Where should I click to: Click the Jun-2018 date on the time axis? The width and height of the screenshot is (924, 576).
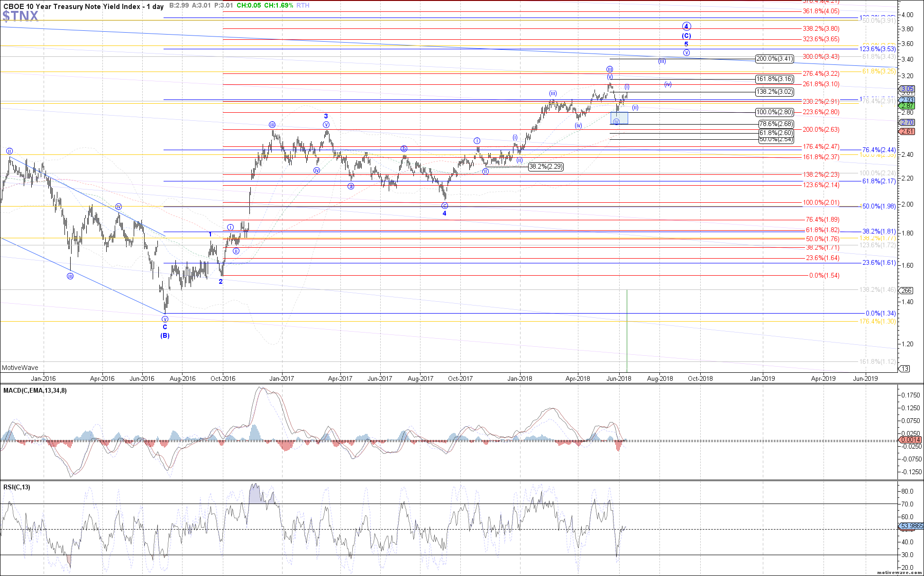tap(619, 378)
